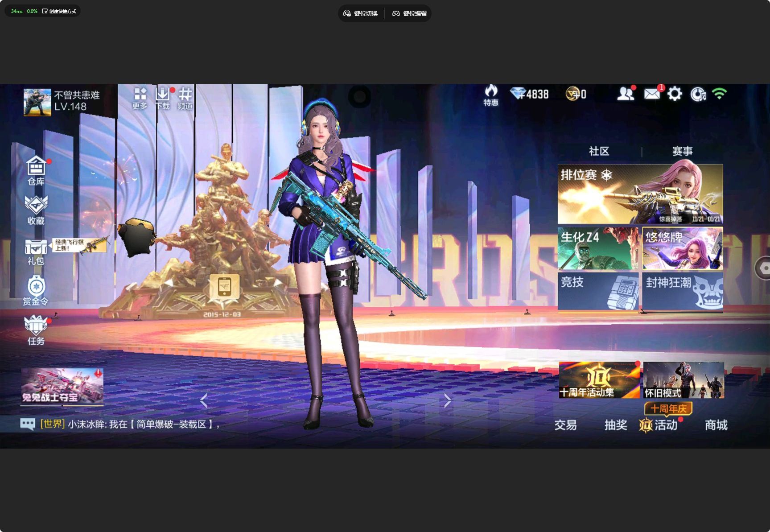Viewport: 770px width, 532px height.
Task: Open the 抽奖 lottery button
Action: (x=616, y=425)
